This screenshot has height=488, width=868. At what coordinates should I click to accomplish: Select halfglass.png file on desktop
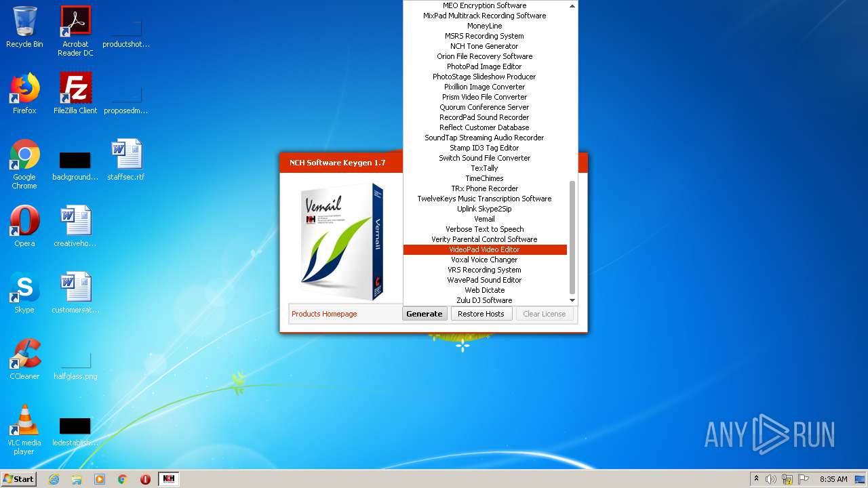pos(75,366)
